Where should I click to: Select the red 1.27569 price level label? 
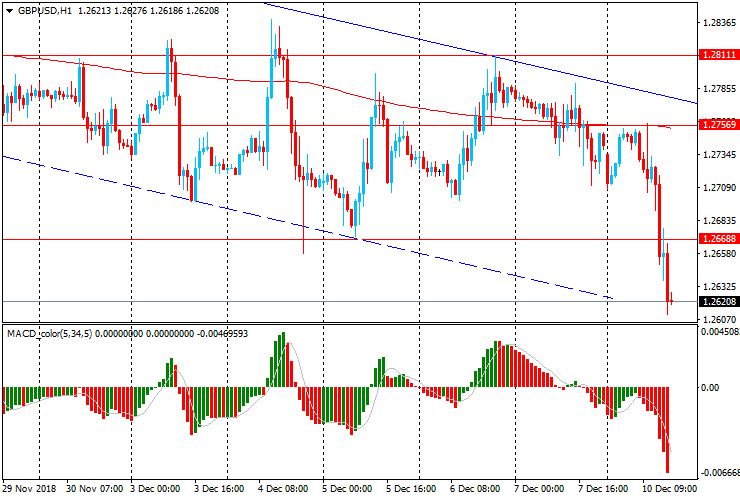[719, 124]
